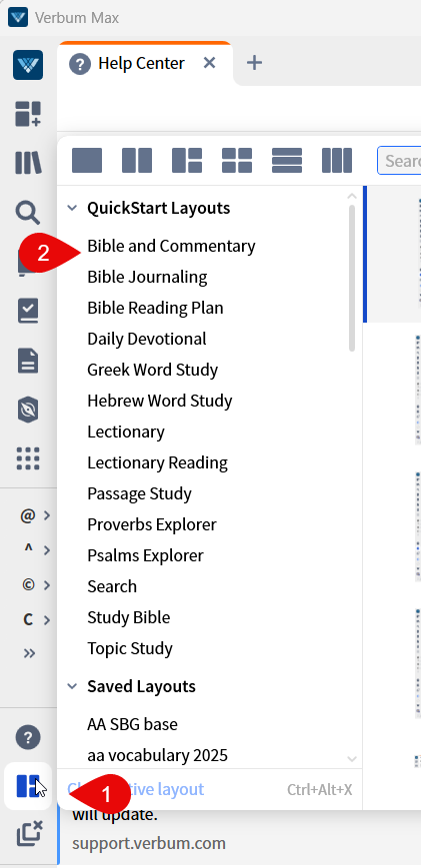This screenshot has height=868, width=421.
Task: Open the Help question mark sidebar icon
Action: [28, 737]
